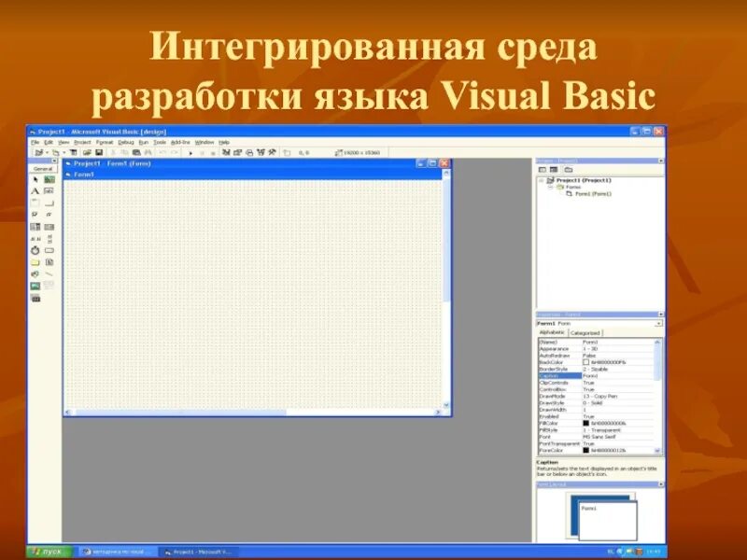Click View Object icon in Project panel
747x560 pixels.
coord(554,170)
